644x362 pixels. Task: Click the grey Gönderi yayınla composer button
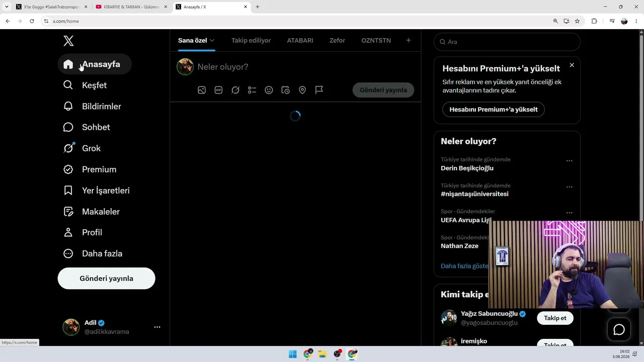point(383,90)
